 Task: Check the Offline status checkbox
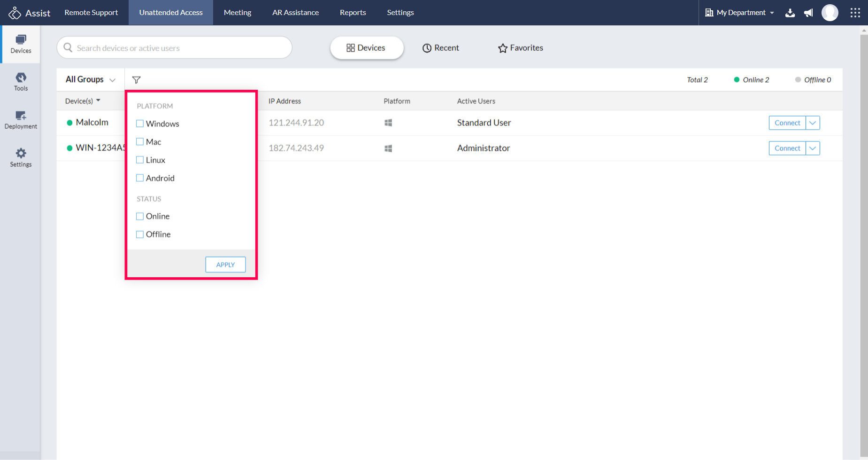(140, 234)
